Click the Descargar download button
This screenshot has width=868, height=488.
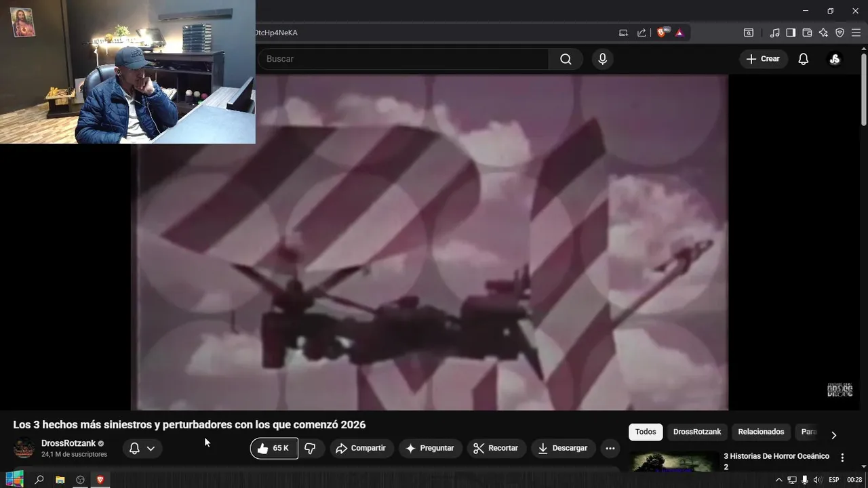point(563,448)
